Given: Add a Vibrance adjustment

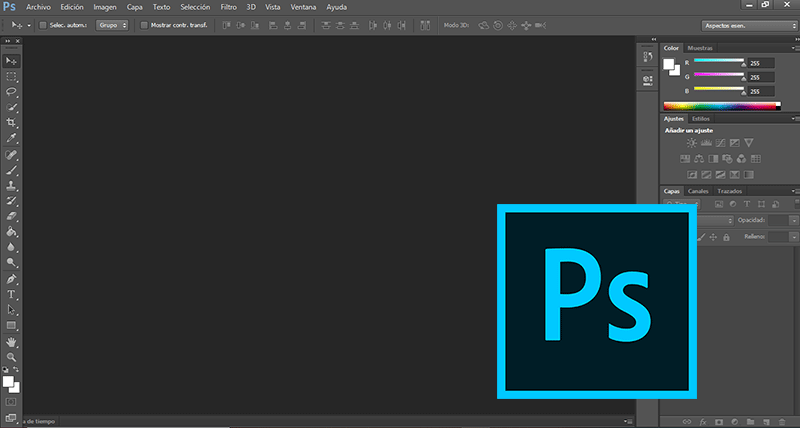Looking at the screenshot, I should click(748, 143).
